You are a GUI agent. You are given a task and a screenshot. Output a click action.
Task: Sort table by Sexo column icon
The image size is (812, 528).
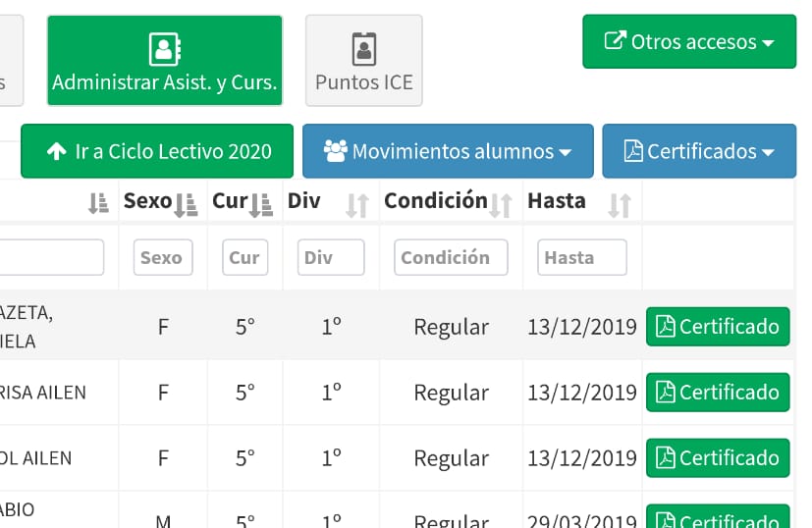186,204
